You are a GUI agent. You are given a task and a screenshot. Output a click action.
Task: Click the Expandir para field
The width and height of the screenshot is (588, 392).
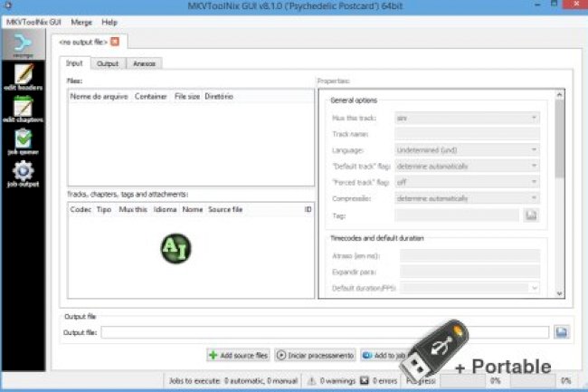469,272
